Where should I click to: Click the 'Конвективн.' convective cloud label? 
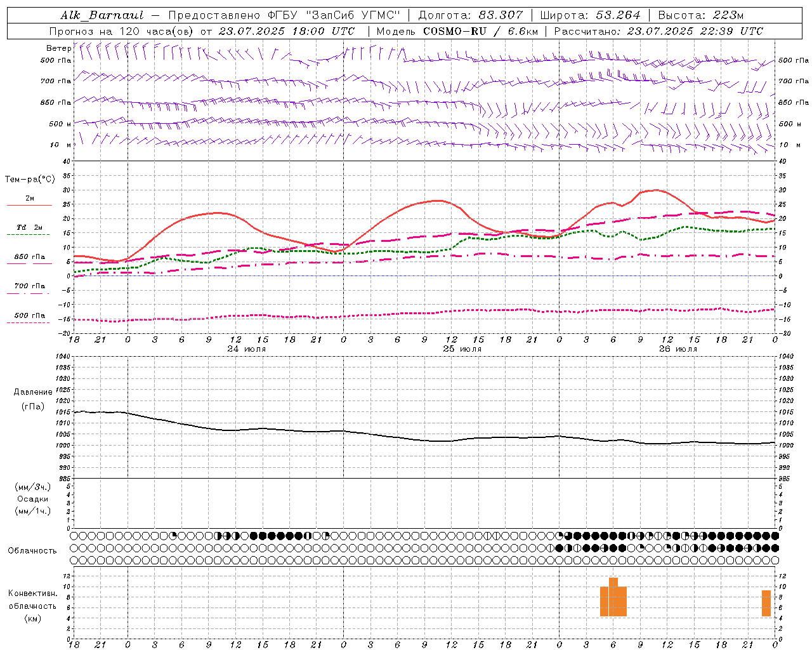pos(33,594)
